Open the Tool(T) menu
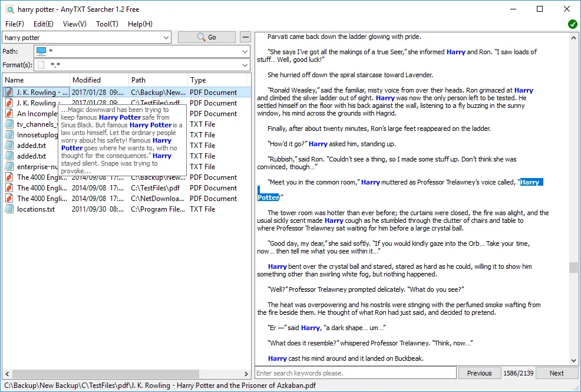 point(107,24)
